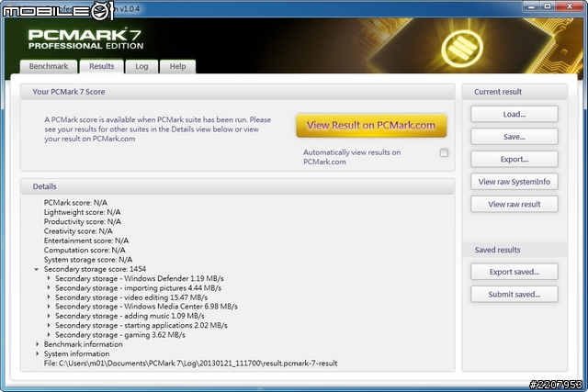This screenshot has width=588, height=392.
Task: Click View Result on PCMark.com button
Action: tap(371, 125)
